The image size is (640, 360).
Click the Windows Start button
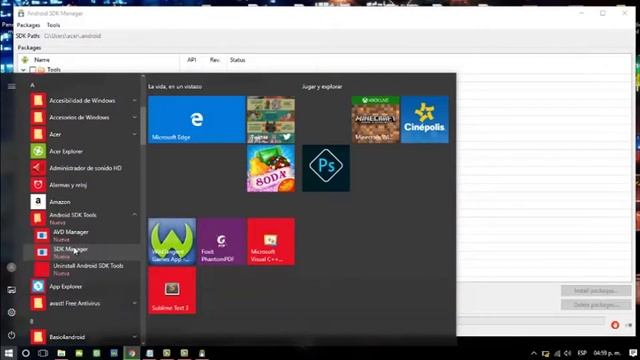(9, 353)
